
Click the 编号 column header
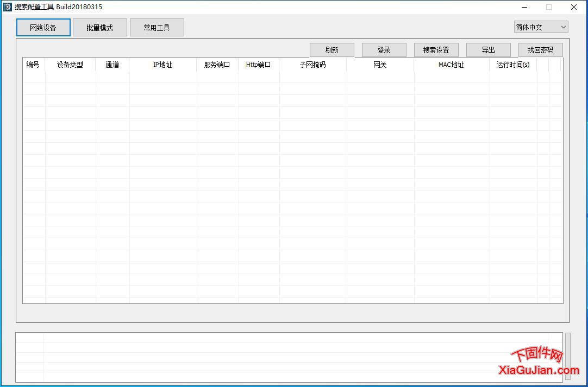tap(33, 64)
